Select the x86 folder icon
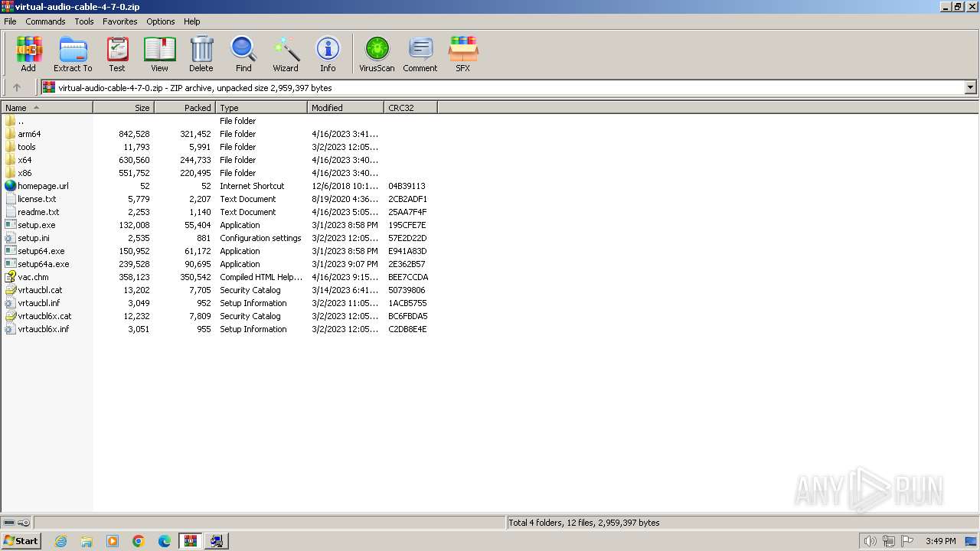 (10, 173)
